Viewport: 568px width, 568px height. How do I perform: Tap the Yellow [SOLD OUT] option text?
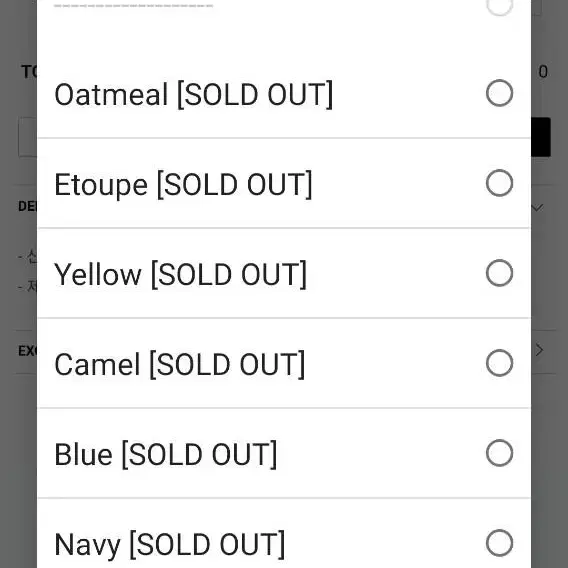(180, 274)
